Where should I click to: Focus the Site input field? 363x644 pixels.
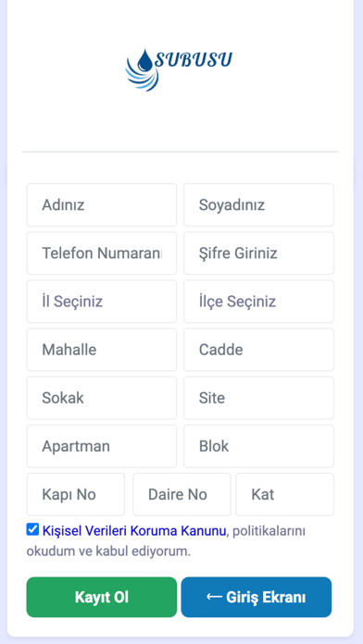tap(258, 398)
